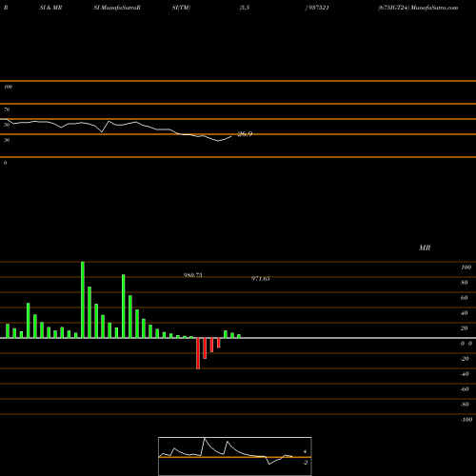Select the 971.65 price label
Image resolution: width=476 pixels, height=476 pixels.
pos(261,279)
